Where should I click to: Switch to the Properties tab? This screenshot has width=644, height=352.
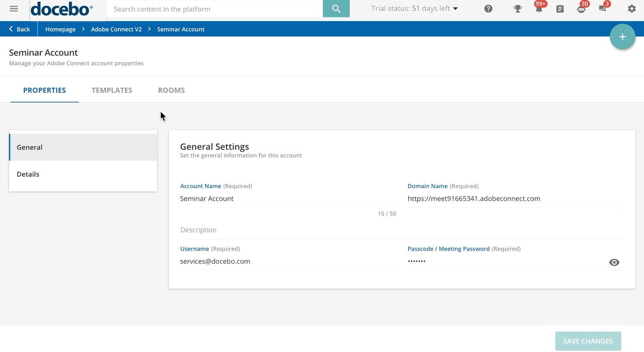point(44,90)
